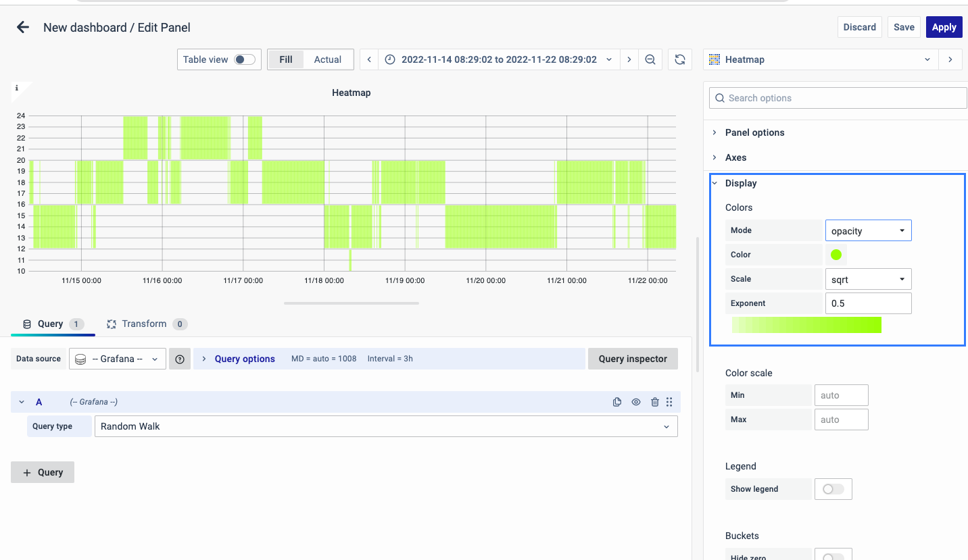Toggle the Table view switch

244,59
